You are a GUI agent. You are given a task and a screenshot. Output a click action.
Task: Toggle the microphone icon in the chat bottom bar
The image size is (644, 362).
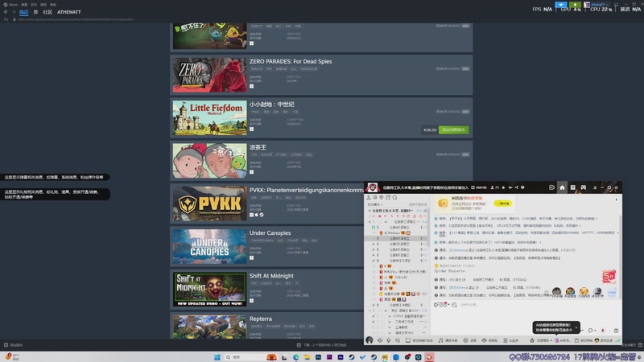[389, 340]
